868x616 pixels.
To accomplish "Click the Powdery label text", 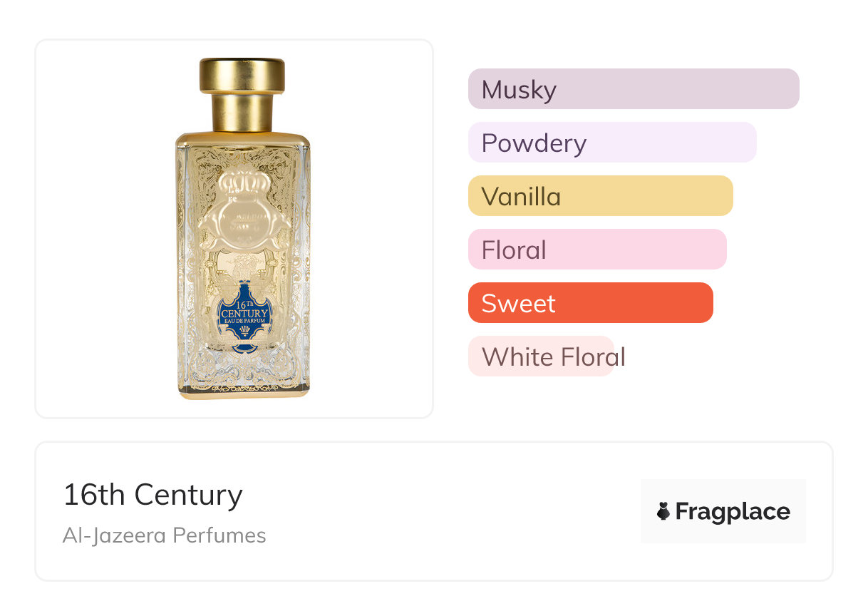I will click(534, 144).
